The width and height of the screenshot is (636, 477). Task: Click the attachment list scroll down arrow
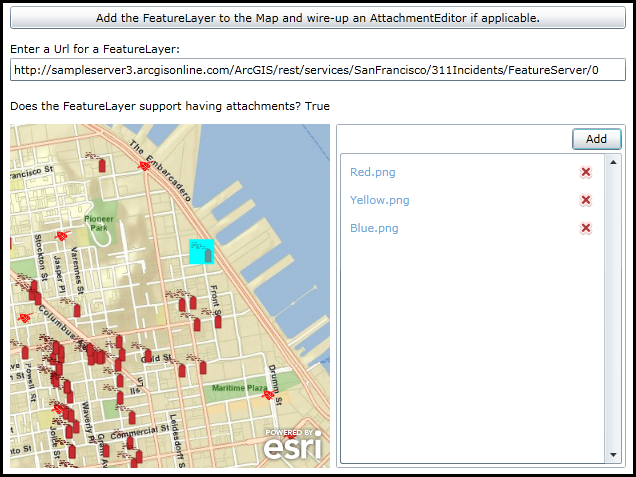click(x=613, y=456)
